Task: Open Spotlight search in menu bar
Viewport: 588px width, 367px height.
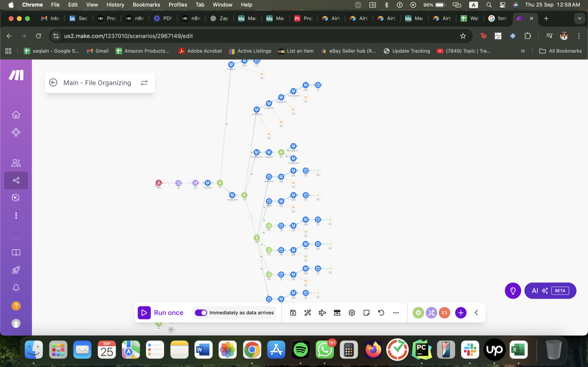Action: [x=489, y=5]
